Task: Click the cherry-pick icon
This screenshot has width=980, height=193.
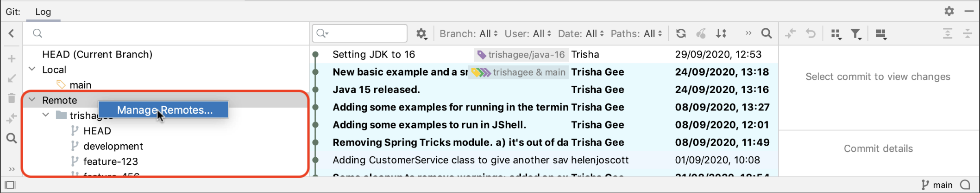Action: pyautogui.click(x=701, y=33)
